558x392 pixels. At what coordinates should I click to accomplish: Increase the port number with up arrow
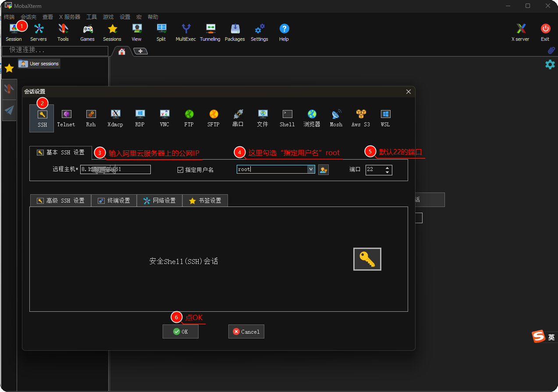pyautogui.click(x=387, y=167)
